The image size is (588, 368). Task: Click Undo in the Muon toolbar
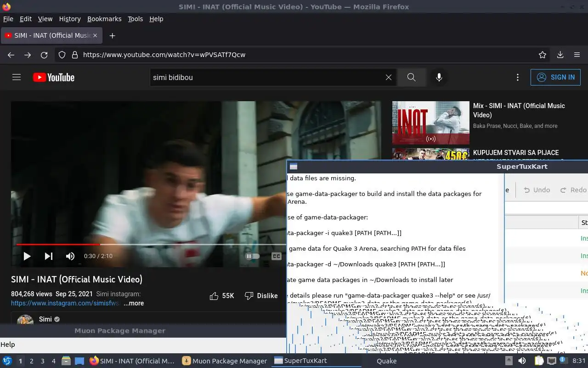coord(537,190)
